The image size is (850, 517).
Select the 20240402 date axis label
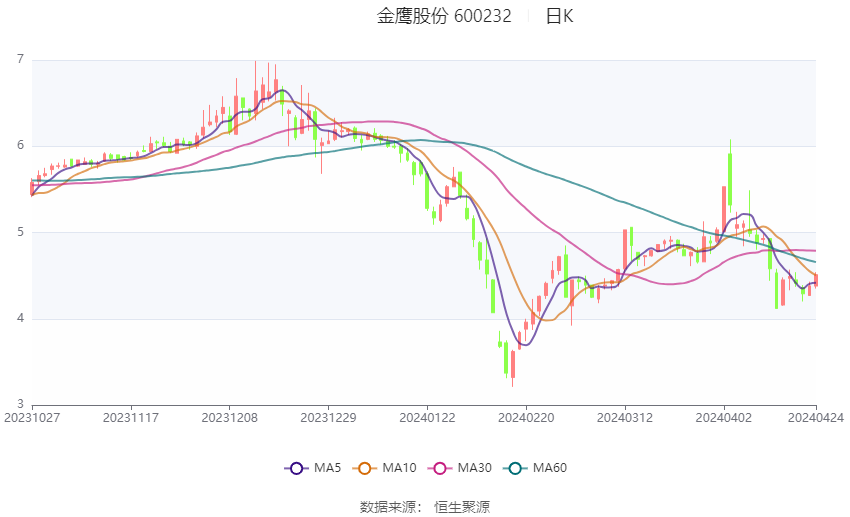pos(724,418)
